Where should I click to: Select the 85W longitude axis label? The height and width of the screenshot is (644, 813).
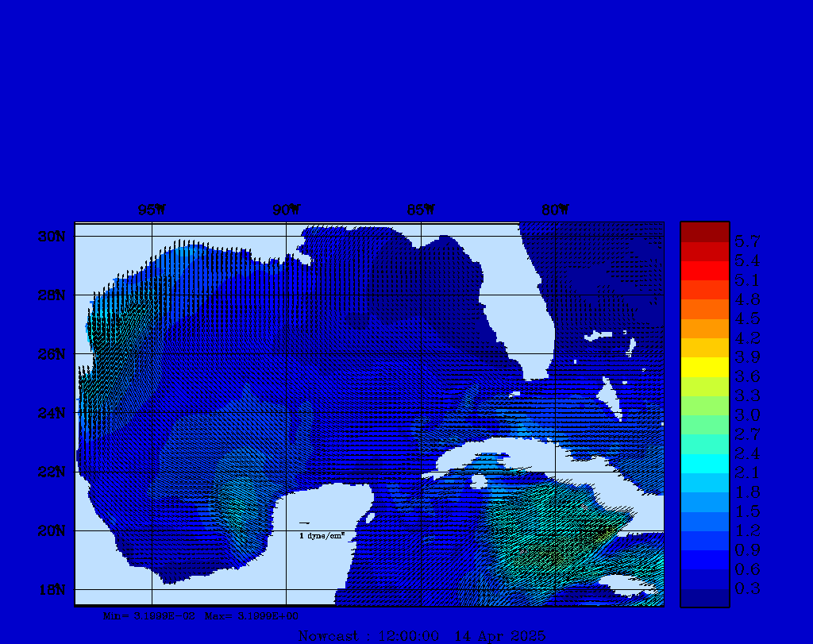(421, 210)
